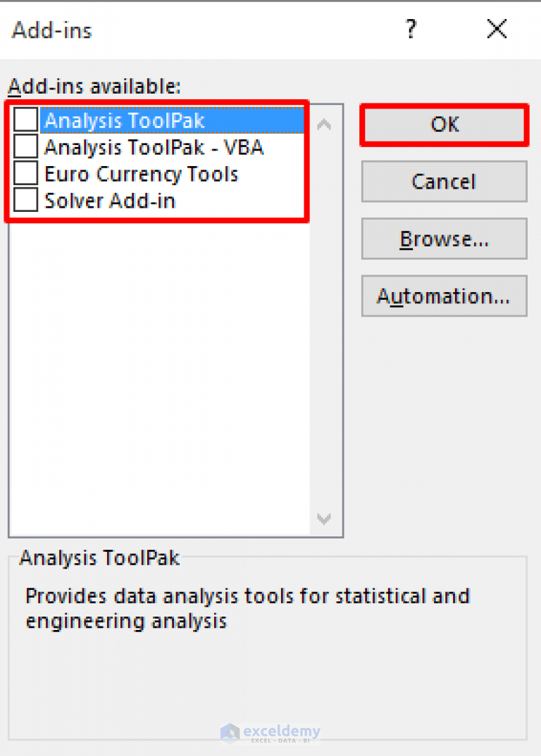This screenshot has width=541, height=756.
Task: Click the OK button
Action: (x=444, y=124)
